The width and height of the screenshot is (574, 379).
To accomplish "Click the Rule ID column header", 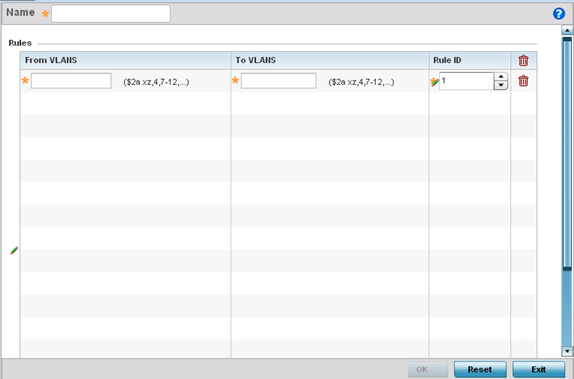I will 470,60.
